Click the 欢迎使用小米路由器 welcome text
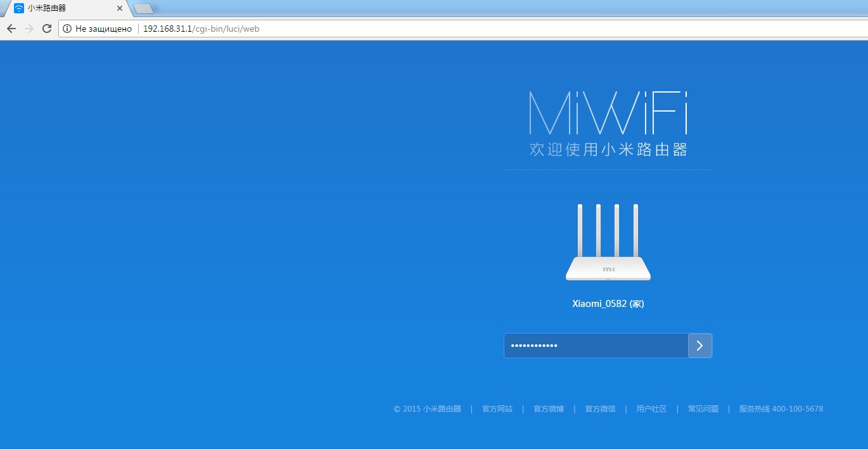 (x=608, y=150)
